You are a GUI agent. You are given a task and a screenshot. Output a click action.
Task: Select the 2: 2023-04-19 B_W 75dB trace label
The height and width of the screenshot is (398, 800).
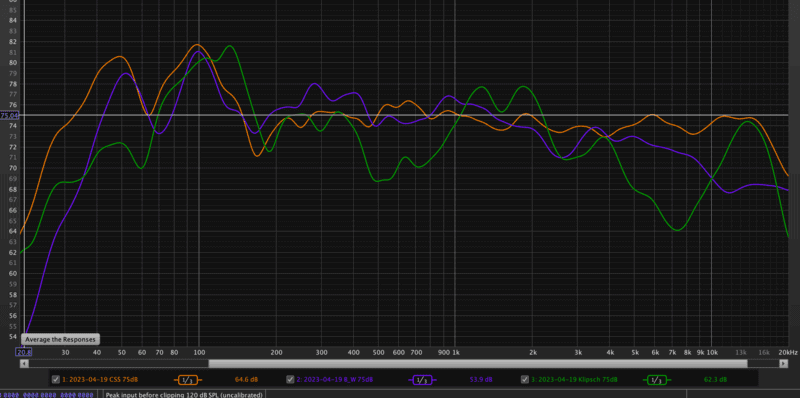335,380
